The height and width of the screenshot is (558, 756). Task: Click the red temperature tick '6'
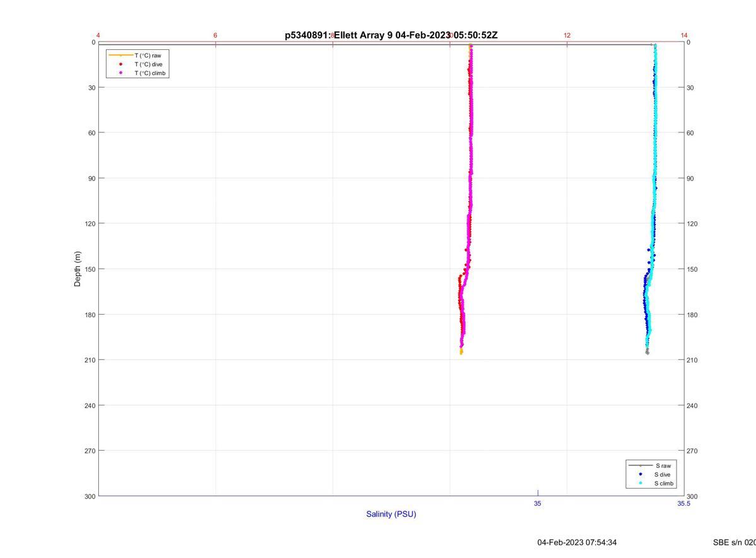pyautogui.click(x=215, y=35)
